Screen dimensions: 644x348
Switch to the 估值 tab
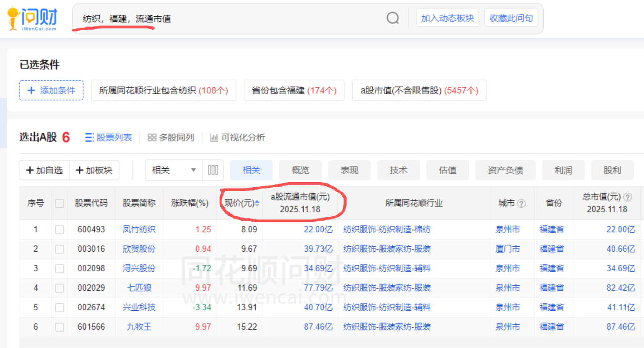[x=447, y=170]
